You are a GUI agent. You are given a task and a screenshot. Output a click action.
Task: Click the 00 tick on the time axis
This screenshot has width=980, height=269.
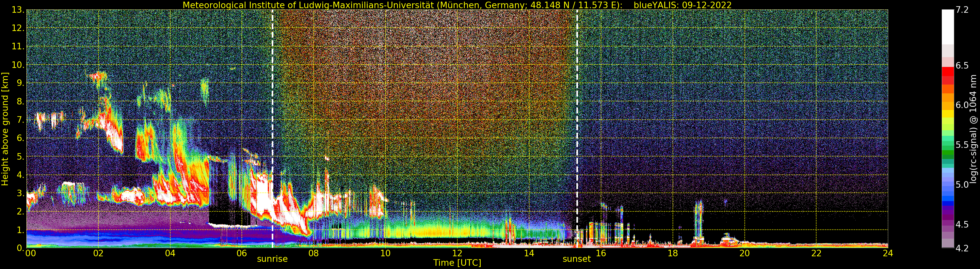30,253
